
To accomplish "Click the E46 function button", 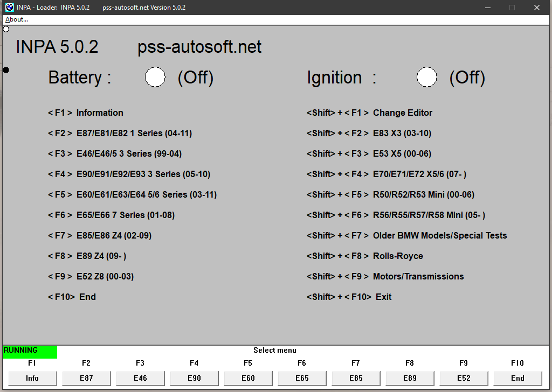I will [x=140, y=379].
